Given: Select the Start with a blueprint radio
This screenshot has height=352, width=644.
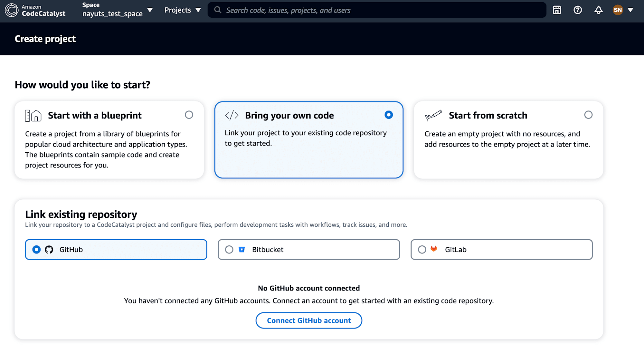Looking at the screenshot, I should click(x=189, y=115).
